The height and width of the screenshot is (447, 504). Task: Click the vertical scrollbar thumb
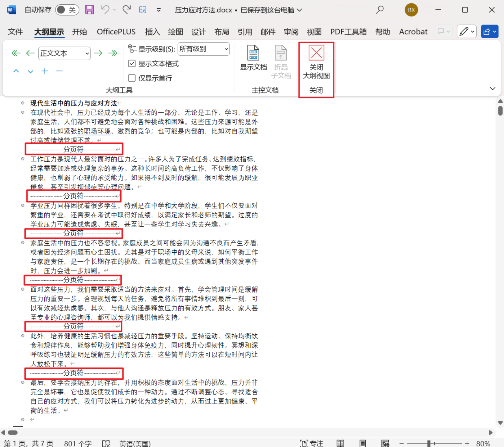(500, 110)
